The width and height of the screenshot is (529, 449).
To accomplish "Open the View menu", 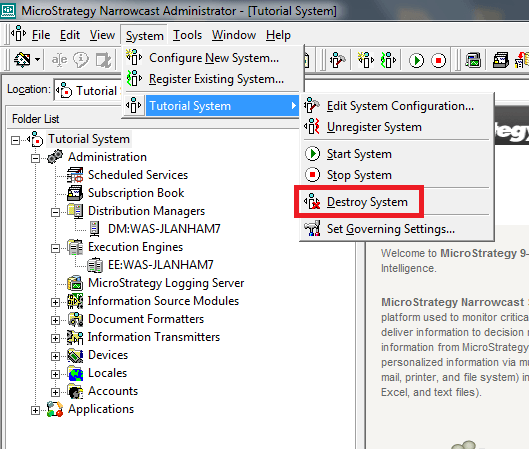I will (102, 35).
